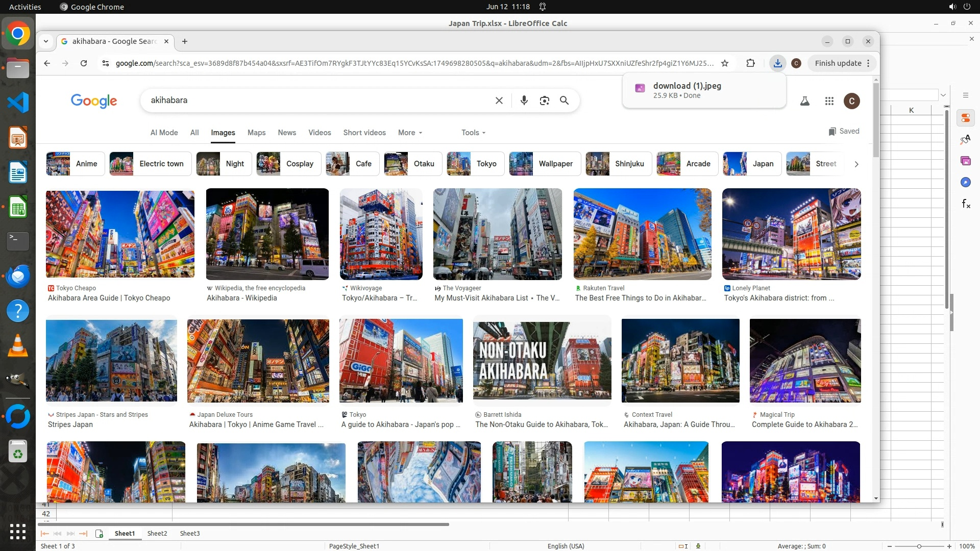Open Chrome extensions puzzle icon
The height and width of the screenshot is (551, 980).
coord(750,63)
